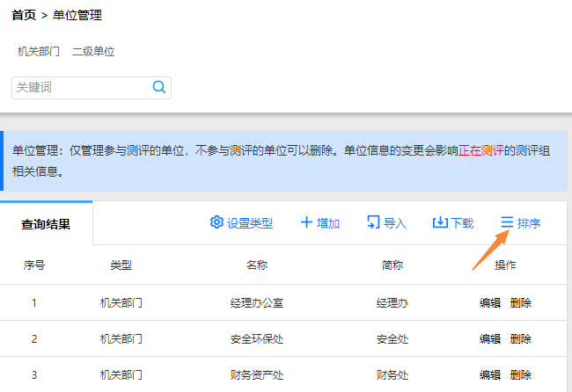Click the 增加 button label

pyautogui.click(x=328, y=223)
